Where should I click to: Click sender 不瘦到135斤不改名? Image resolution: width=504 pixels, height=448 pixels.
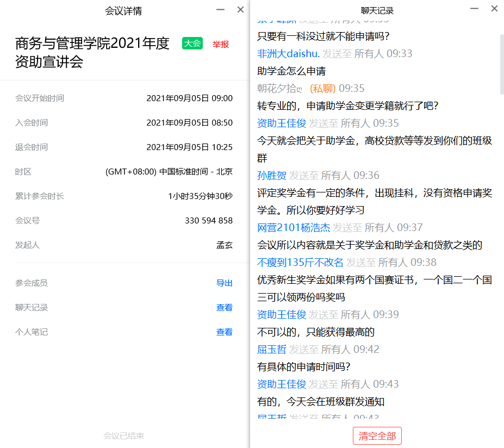click(x=300, y=262)
